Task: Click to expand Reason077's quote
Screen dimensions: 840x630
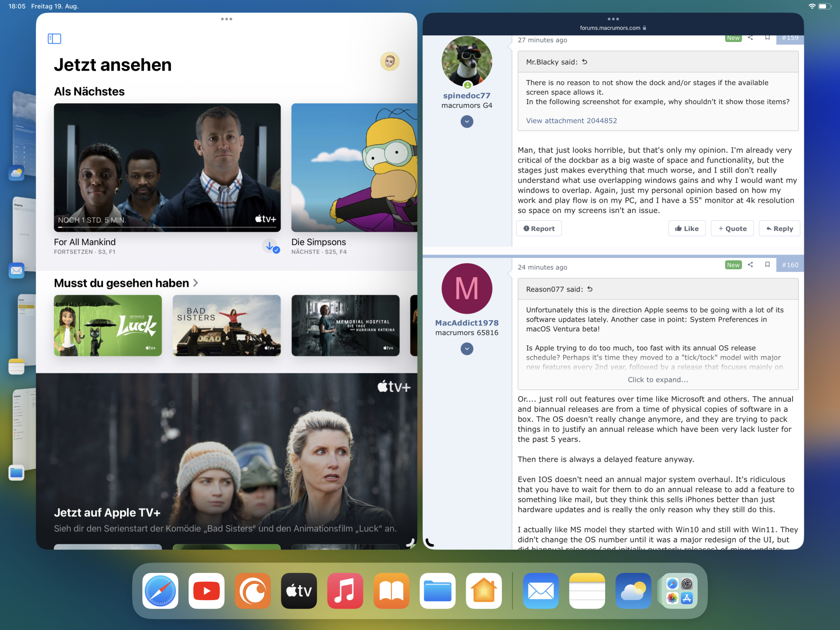Action: [x=658, y=380]
